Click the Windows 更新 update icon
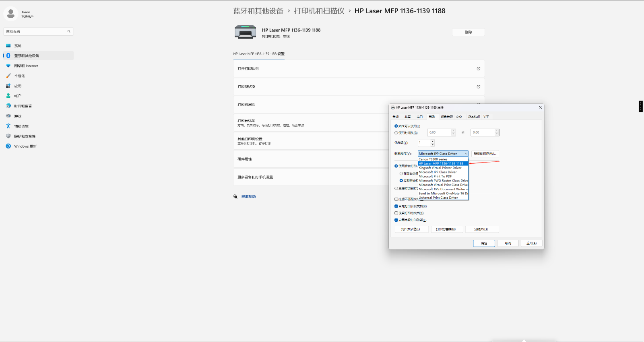Viewport: 644px width, 342px height. (8, 146)
